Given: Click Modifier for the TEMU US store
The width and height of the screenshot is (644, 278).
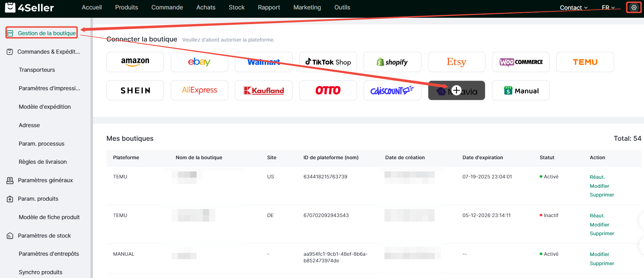Looking at the screenshot, I should pyautogui.click(x=599, y=186).
